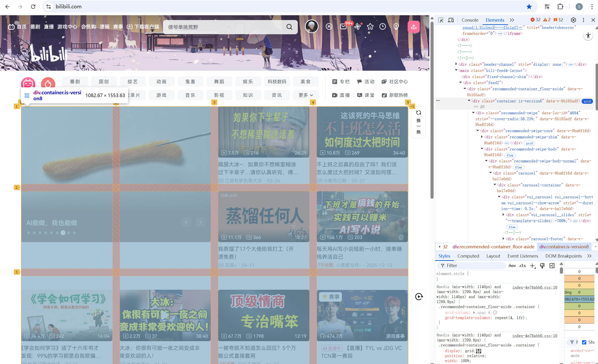Open DevTools settings gear
The image size is (598, 364).
[x=573, y=20]
